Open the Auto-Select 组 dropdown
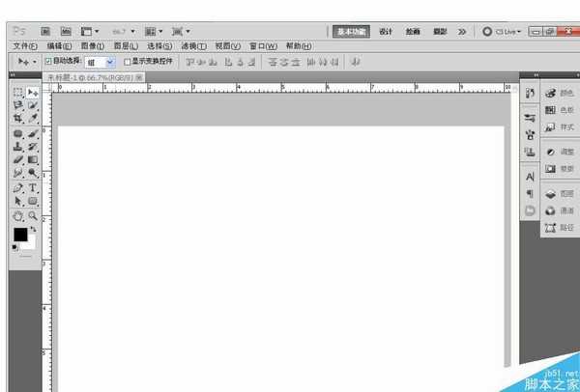Screen dimensions: 580x392 click(x=100, y=61)
